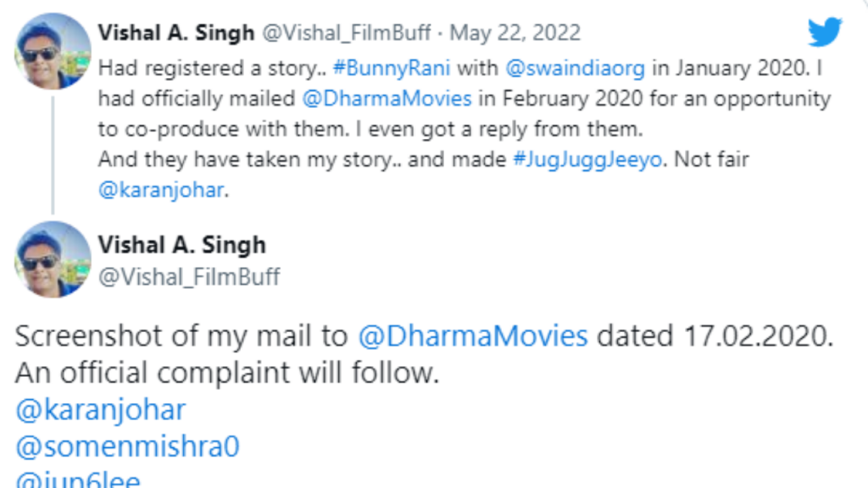Image resolution: width=868 pixels, height=488 pixels.
Task: Click the Twitter bird logo icon
Action: coord(824,31)
